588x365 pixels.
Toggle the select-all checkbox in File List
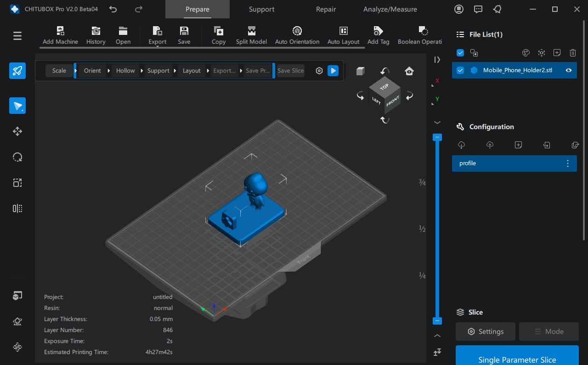460,53
